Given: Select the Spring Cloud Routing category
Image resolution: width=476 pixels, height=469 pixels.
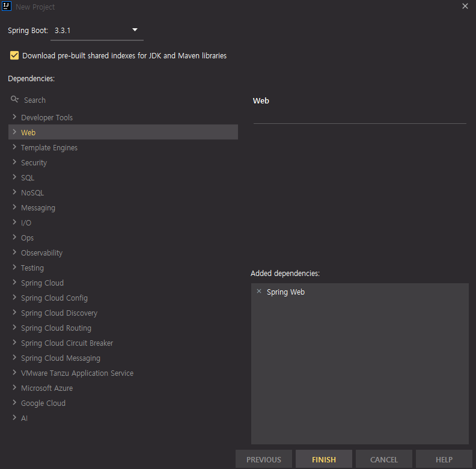Looking at the screenshot, I should click(x=56, y=328).
